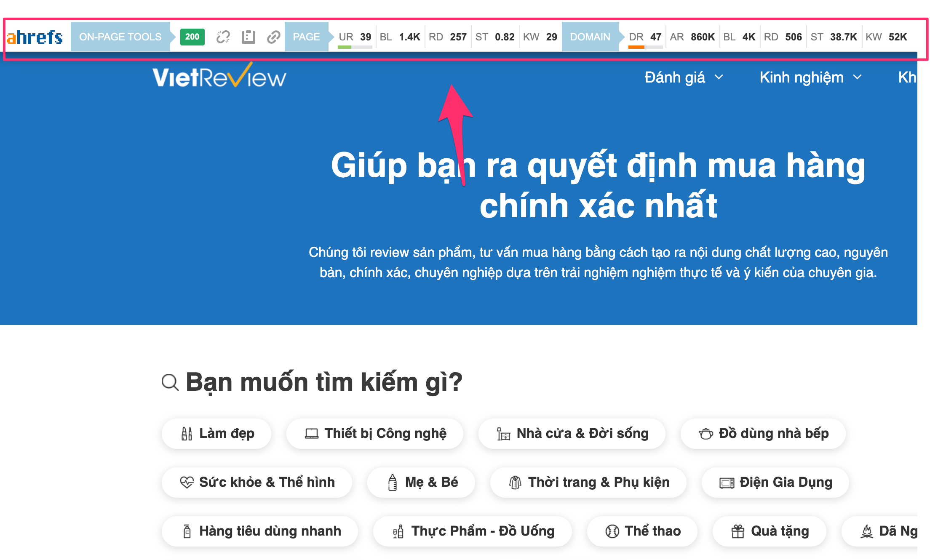
Task: Click the ahrefs logo in toolbar
Action: click(35, 37)
